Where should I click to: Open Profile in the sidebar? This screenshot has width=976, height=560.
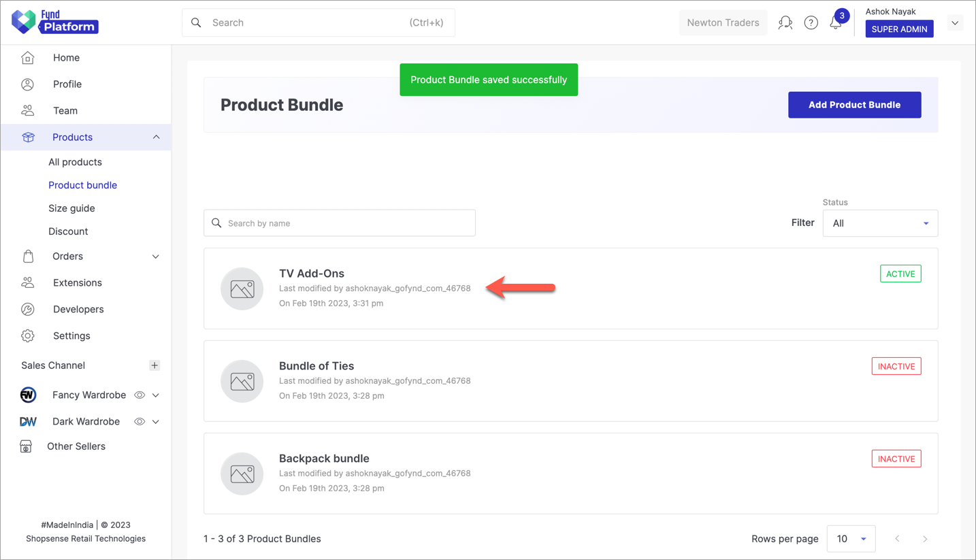67,84
